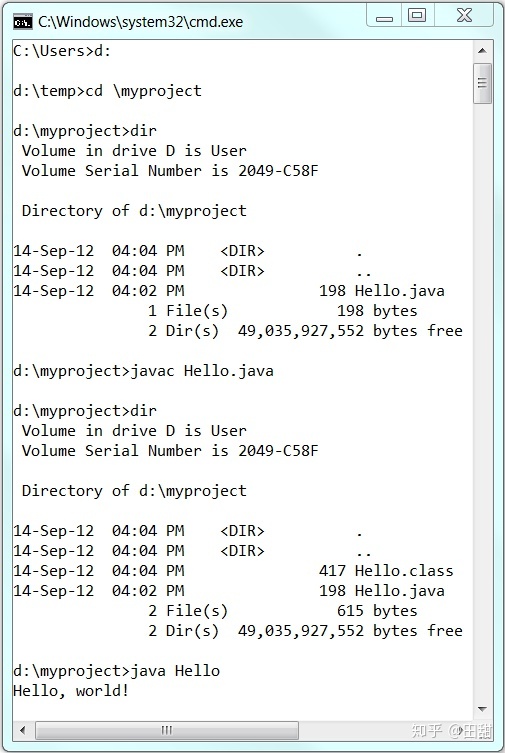The width and height of the screenshot is (505, 753).
Task: Click the vertical scrollbar up arrow
Action: (482, 50)
